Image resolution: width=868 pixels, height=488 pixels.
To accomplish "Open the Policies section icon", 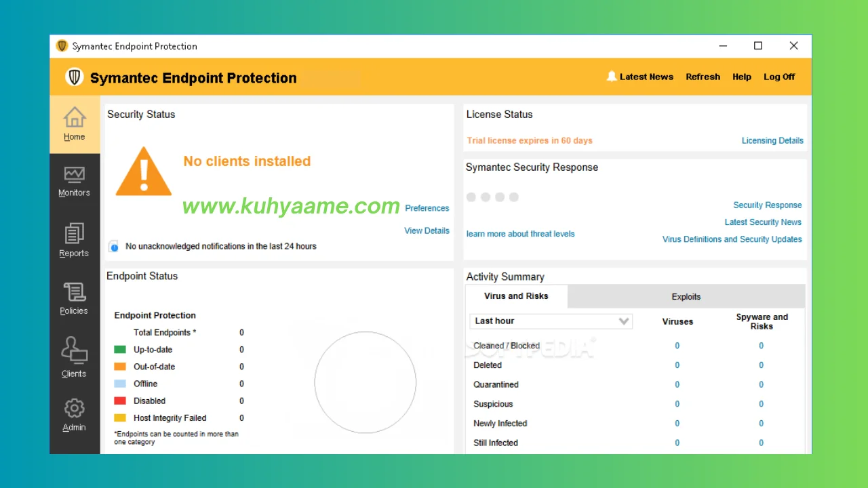I will point(75,292).
